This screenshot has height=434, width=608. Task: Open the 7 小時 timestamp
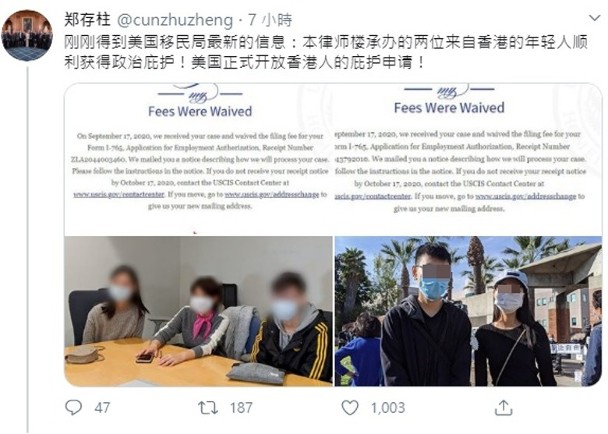[x=270, y=20]
